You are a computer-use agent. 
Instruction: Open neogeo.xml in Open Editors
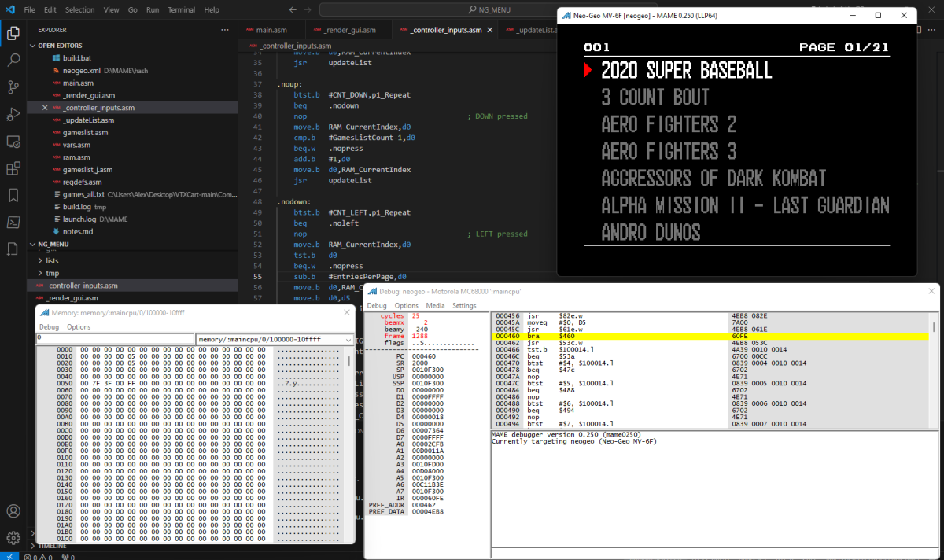(82, 70)
